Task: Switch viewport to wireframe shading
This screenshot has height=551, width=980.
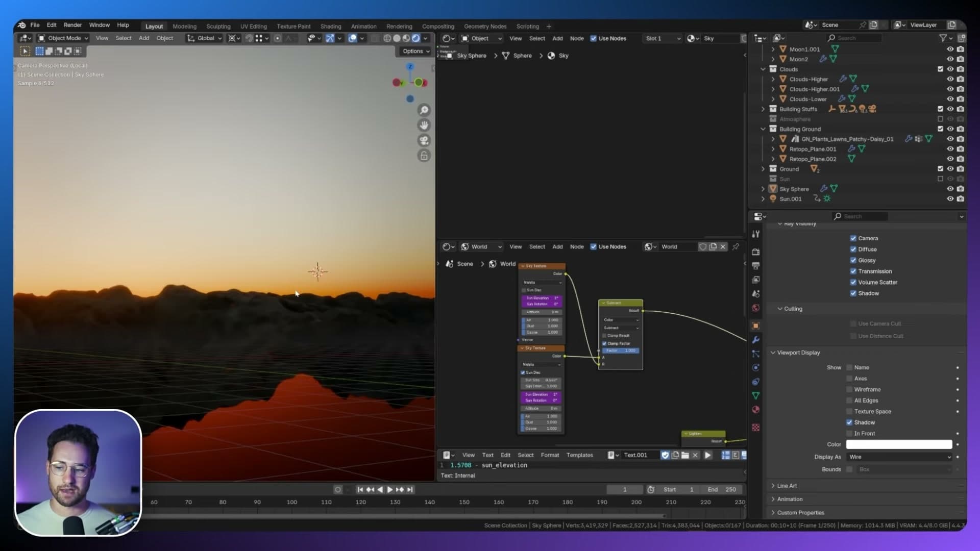Action: [x=387, y=38]
